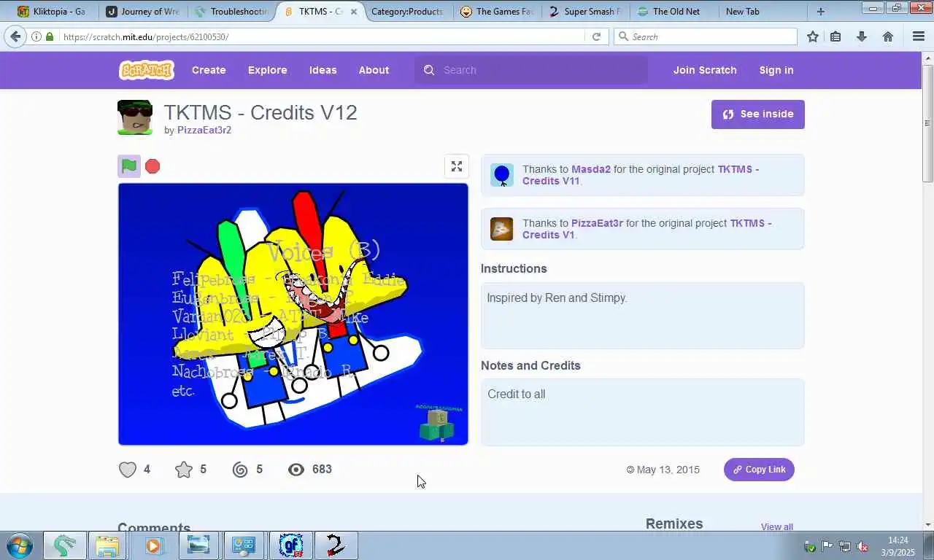This screenshot has width=934, height=560.
Task: Open the Firefox hamburger menu
Action: [919, 36]
